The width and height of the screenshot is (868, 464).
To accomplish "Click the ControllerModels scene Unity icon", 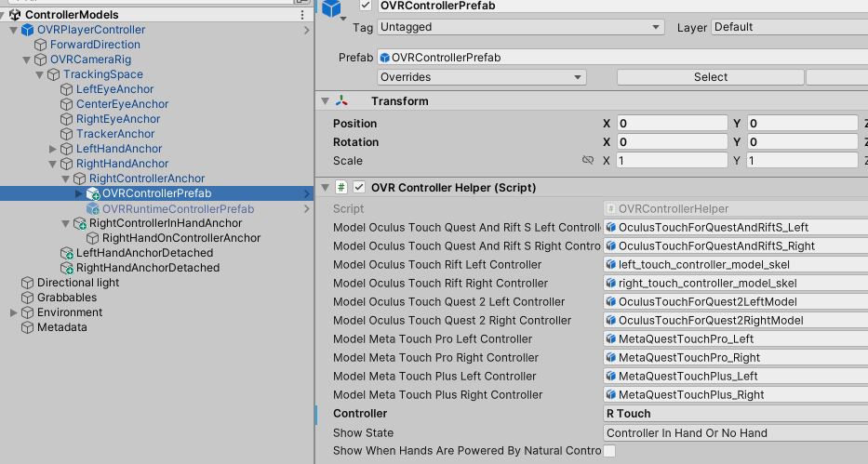I will coord(15,15).
